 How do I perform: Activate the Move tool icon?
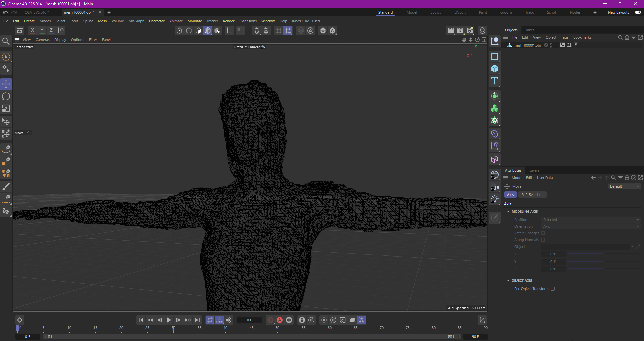[x=6, y=84]
